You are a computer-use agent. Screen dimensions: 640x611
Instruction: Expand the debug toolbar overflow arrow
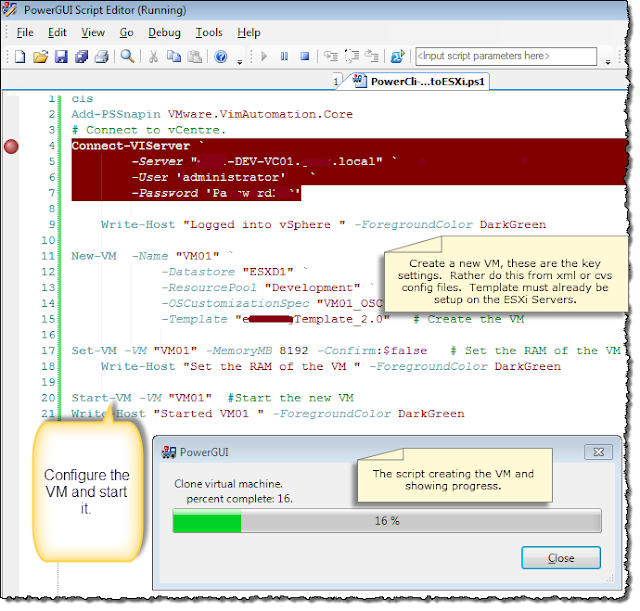tap(608, 62)
